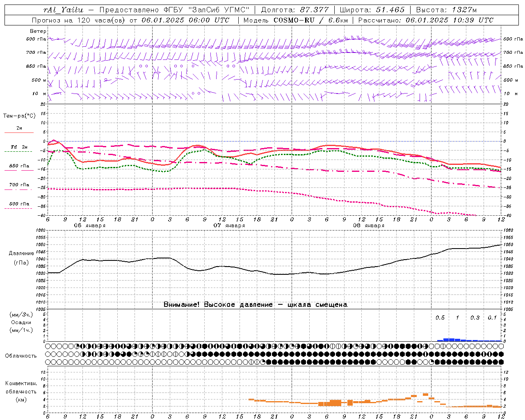Click the station name rAl_Yailu
The image size is (525, 420).
coord(63,10)
